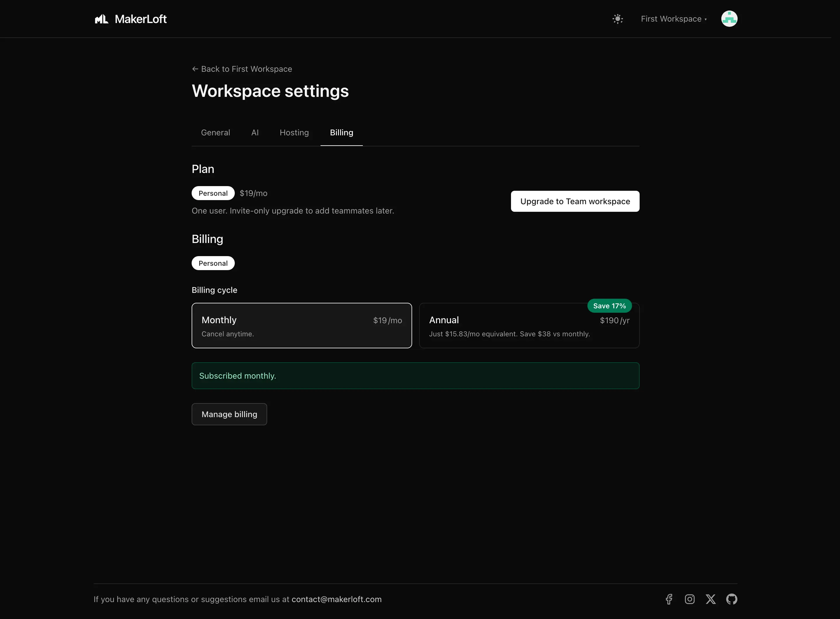Image resolution: width=840 pixels, height=619 pixels.
Task: Open Manage billing
Action: pyautogui.click(x=229, y=414)
